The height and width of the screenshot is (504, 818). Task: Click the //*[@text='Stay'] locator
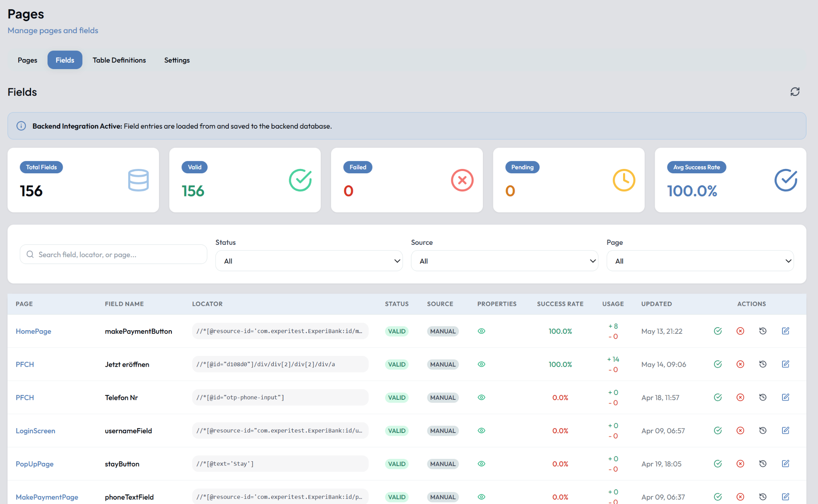225,464
